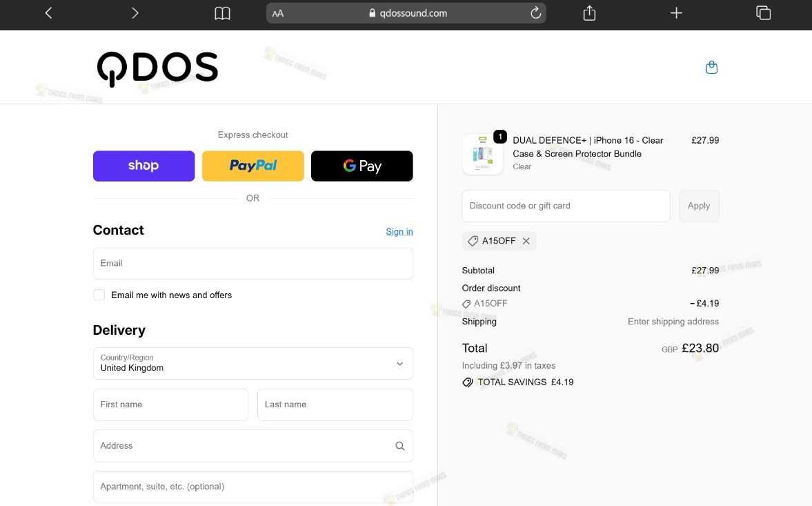Open the shopping bag cart icon

point(711,68)
